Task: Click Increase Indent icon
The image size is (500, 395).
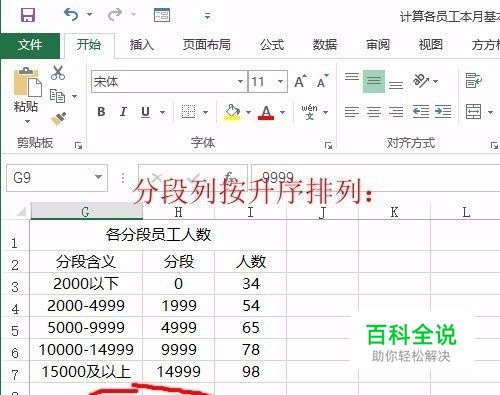Action: point(443,112)
